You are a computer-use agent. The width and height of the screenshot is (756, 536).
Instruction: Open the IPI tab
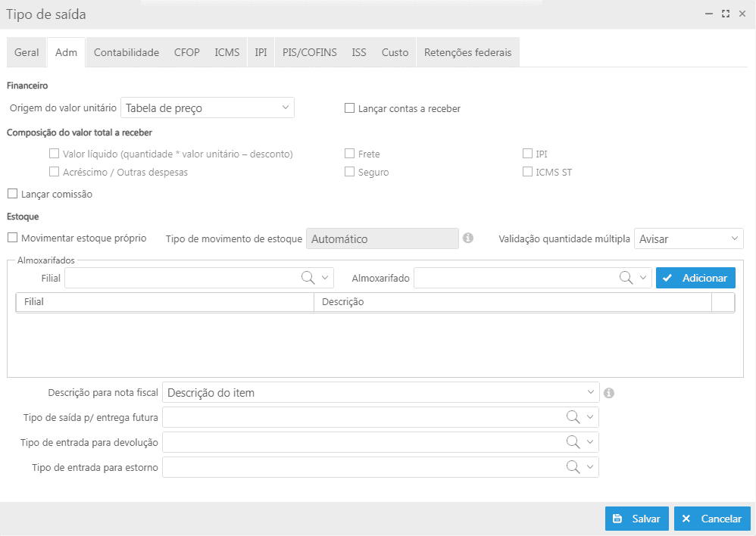261,52
